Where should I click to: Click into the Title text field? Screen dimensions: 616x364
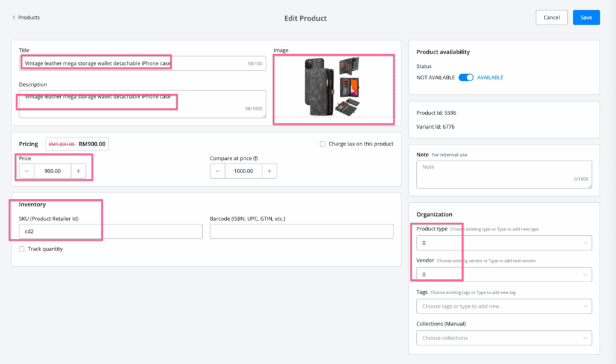point(132,63)
